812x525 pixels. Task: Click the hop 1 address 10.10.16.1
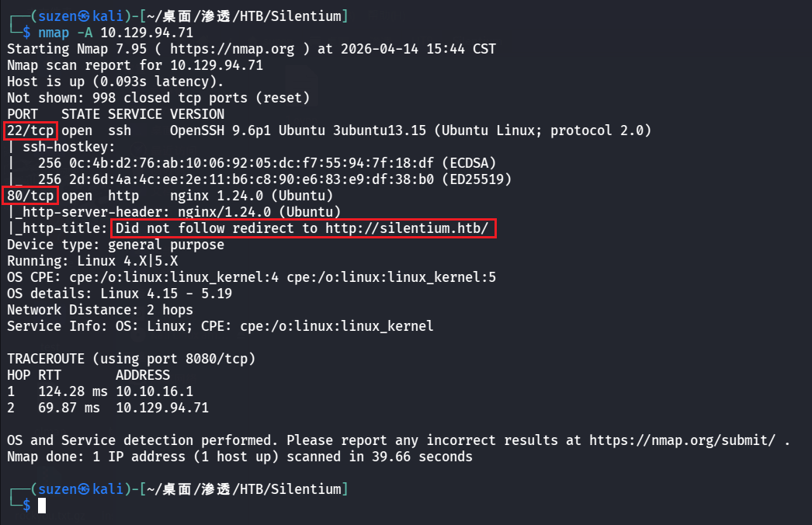pyautogui.click(x=154, y=391)
